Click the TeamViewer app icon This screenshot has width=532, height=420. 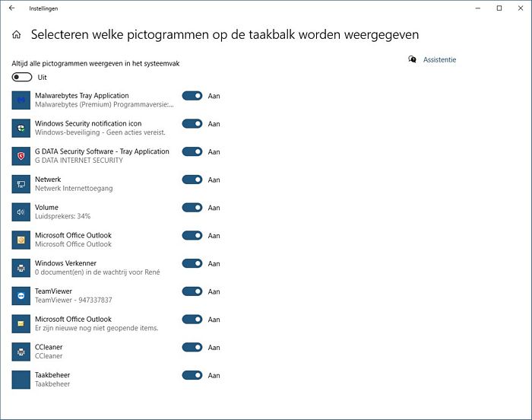pos(21,296)
